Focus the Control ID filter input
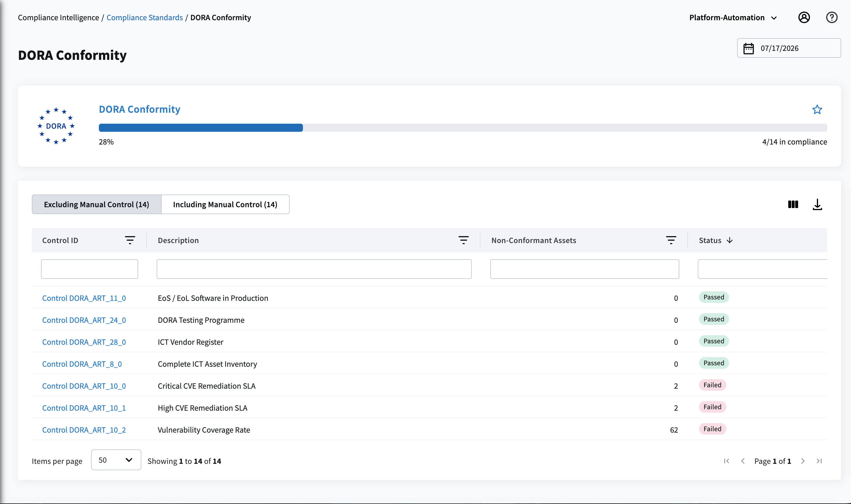The width and height of the screenshot is (851, 504). [89, 269]
